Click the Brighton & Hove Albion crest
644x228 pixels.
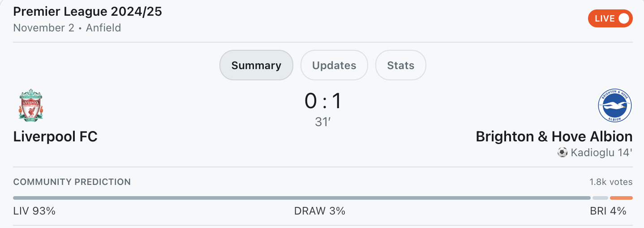(x=615, y=106)
